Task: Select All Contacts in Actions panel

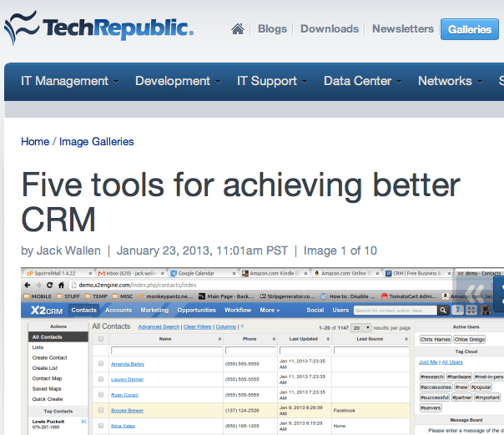Action: pos(58,337)
